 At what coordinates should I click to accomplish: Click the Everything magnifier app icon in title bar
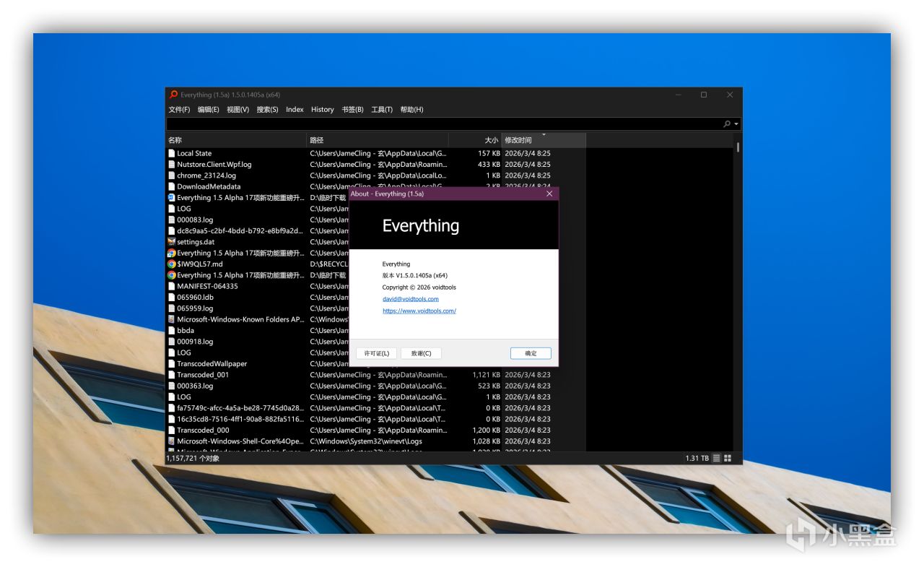[x=173, y=95]
